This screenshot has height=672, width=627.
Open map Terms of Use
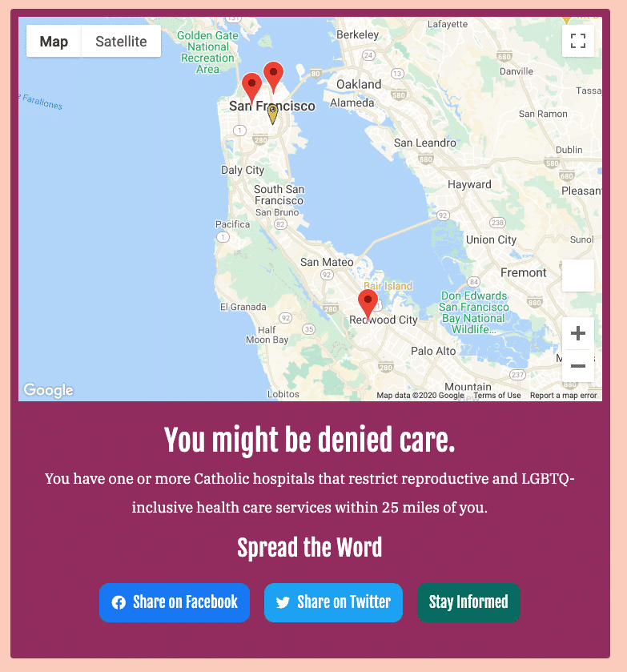[x=497, y=395]
